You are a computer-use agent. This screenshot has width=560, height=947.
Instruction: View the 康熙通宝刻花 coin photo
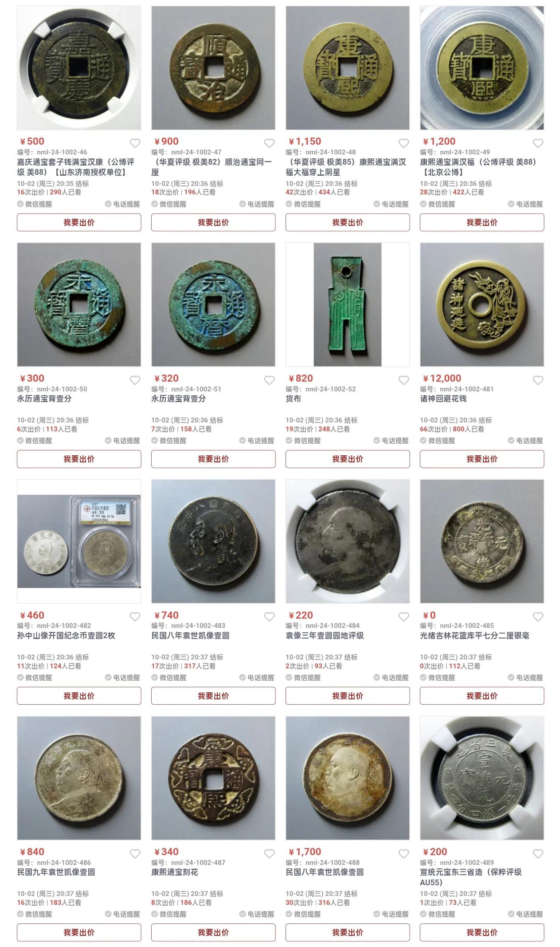click(213, 778)
